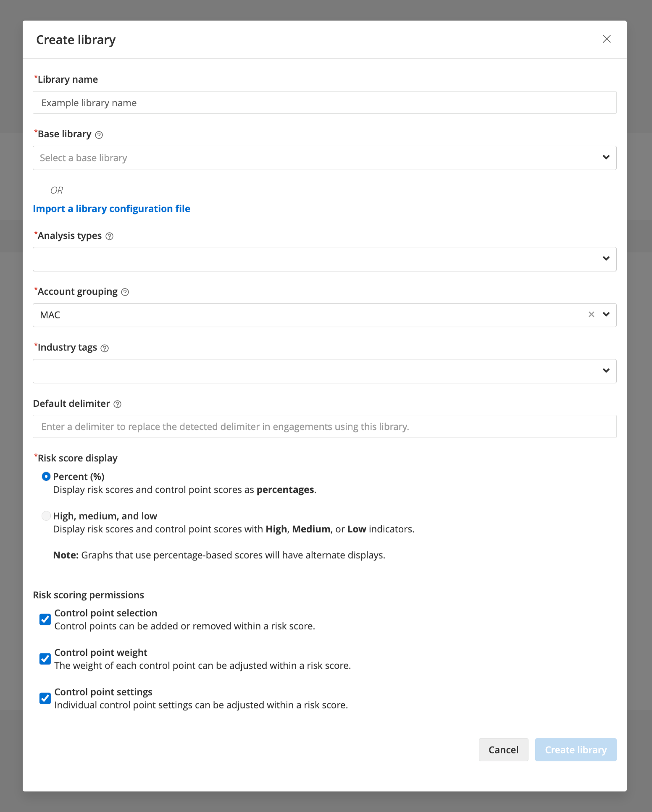Click Import a library configuration file link
The image size is (652, 812).
pos(111,209)
